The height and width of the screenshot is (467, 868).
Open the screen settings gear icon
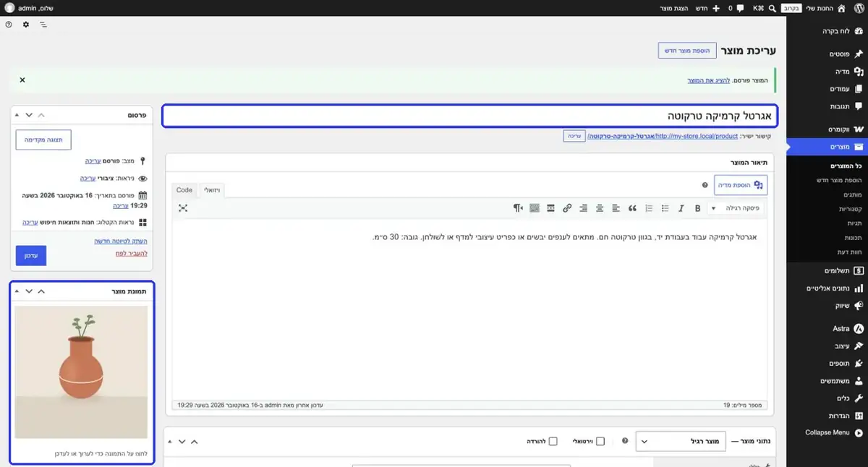click(26, 25)
